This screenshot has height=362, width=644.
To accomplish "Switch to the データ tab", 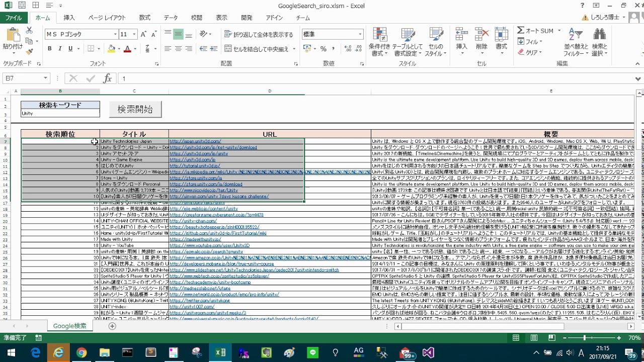I will (x=171, y=18).
